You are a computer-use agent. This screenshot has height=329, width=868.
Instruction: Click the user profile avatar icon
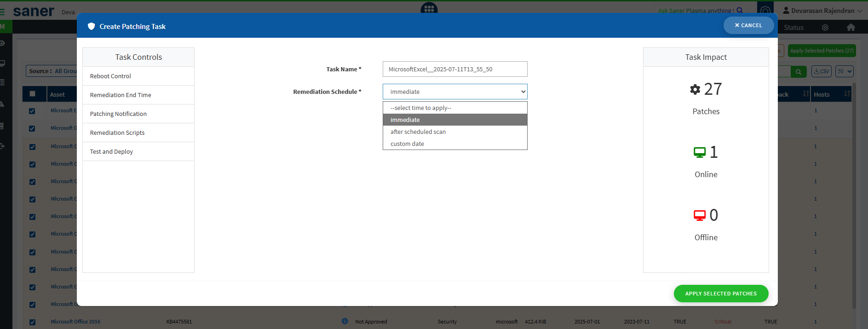click(786, 11)
